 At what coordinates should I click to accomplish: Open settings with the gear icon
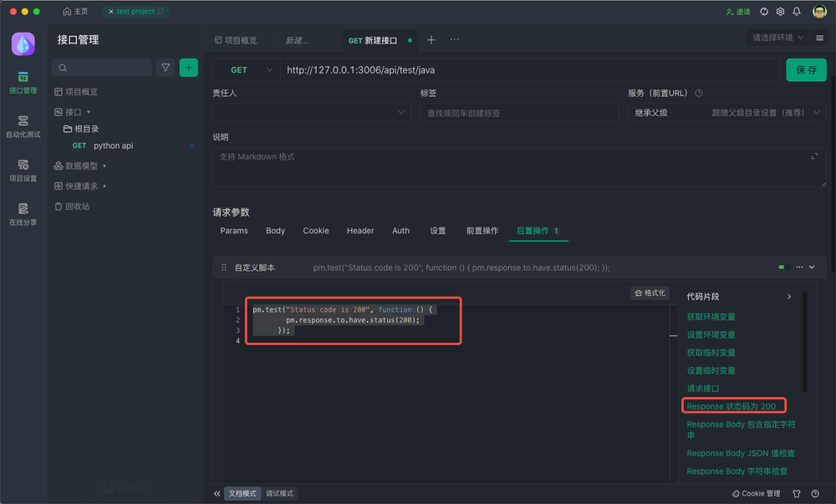tap(779, 12)
